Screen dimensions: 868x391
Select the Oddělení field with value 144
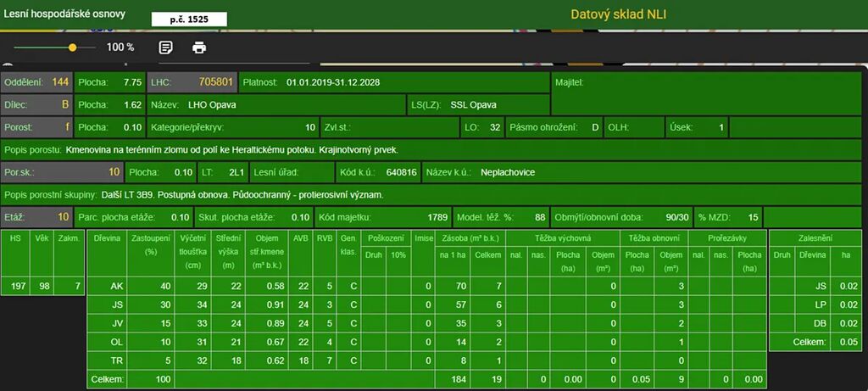[36, 82]
